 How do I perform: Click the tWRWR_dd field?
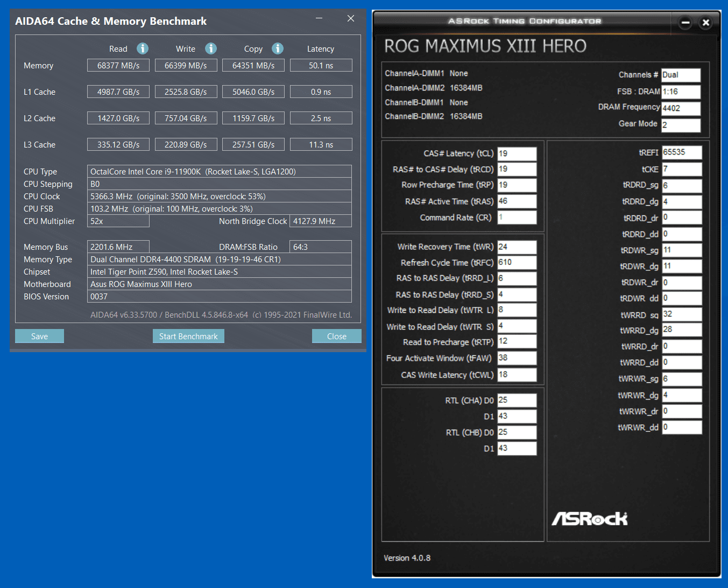pyautogui.click(x=682, y=427)
